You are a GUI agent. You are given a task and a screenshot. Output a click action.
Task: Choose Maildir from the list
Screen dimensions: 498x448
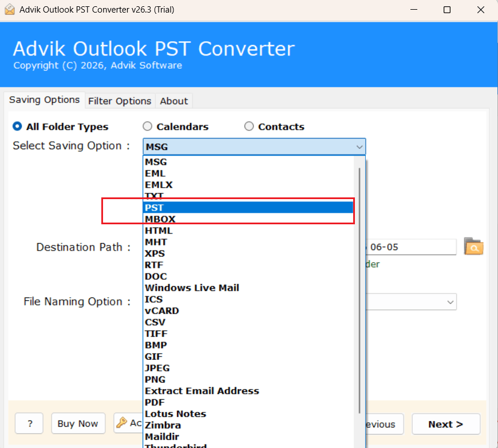click(248, 437)
